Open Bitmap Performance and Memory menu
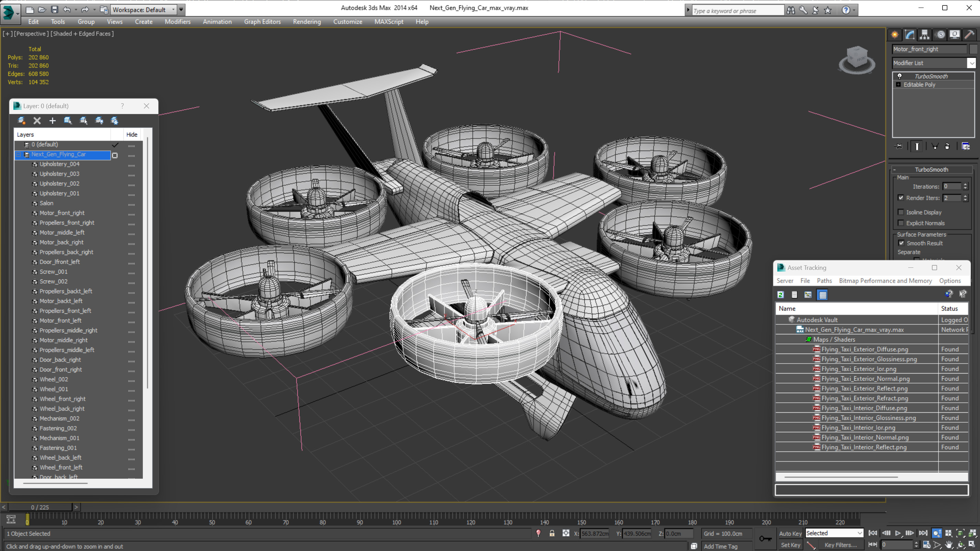The height and width of the screenshot is (551, 980). [x=885, y=280]
